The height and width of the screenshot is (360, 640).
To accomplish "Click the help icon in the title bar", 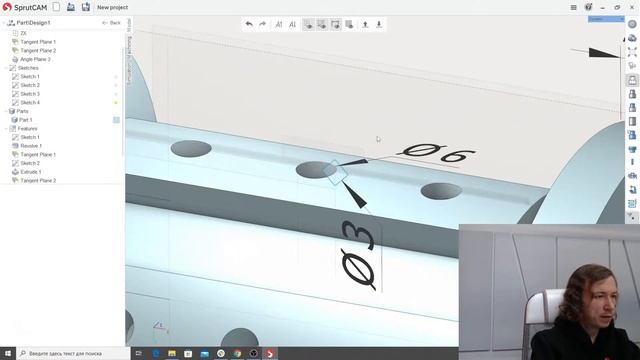I will tap(588, 7).
